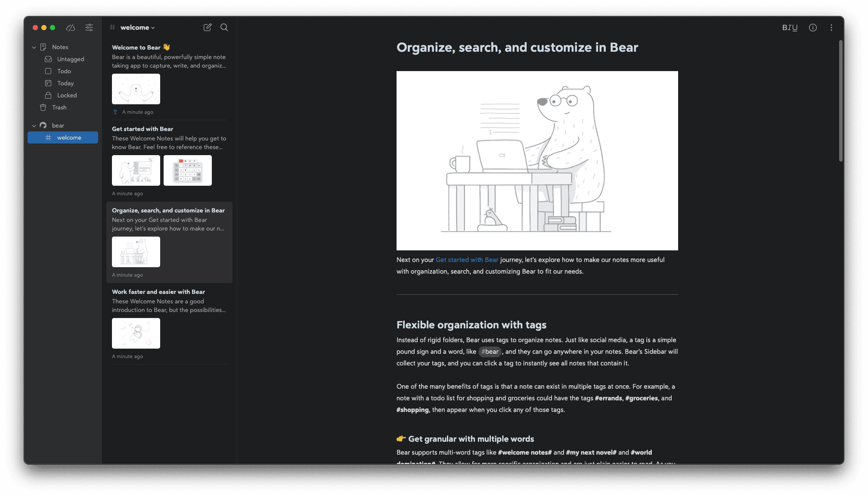Click the keyboard thumbnail in Get started note
Screen dimensions: 868x496
click(188, 171)
